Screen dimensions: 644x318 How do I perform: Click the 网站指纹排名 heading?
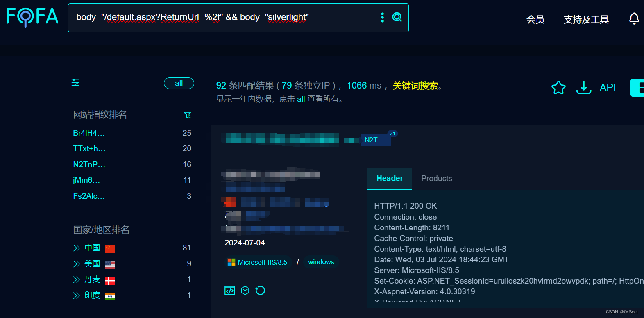[100, 115]
